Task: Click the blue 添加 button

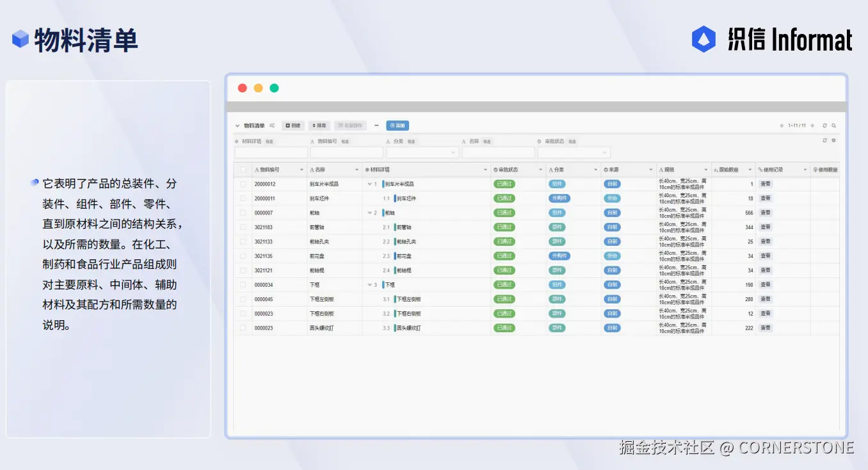Action: pos(397,126)
